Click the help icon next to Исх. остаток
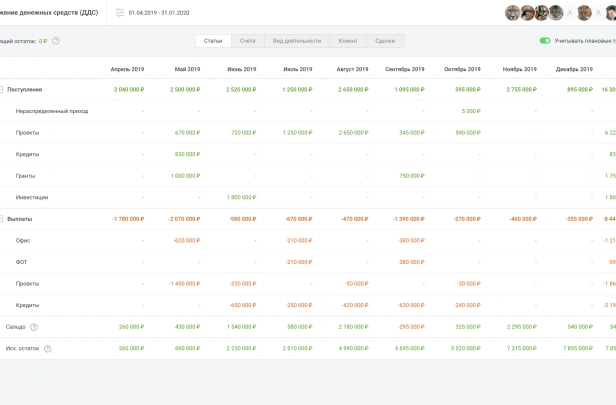 48,348
